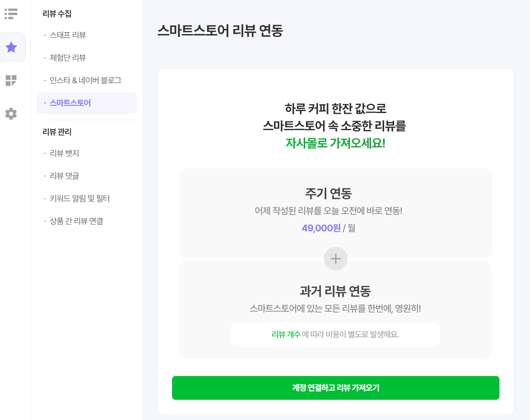Select the 스마트스토어 menu item
Screen dimensions: 530x420
(86, 103)
